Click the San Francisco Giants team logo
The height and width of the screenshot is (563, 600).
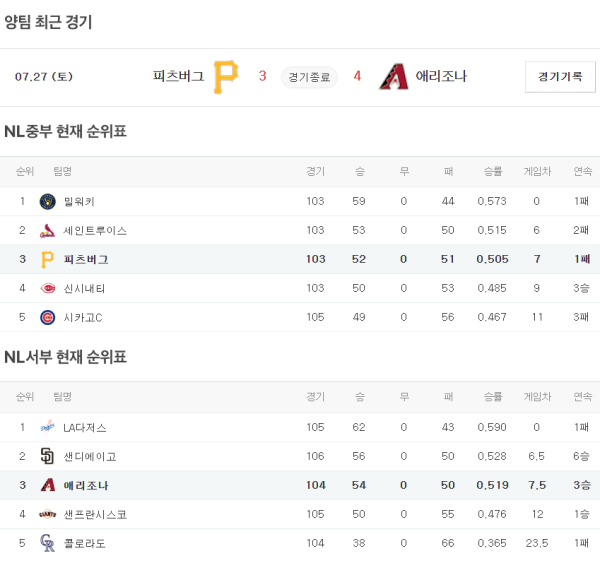[x=47, y=514]
